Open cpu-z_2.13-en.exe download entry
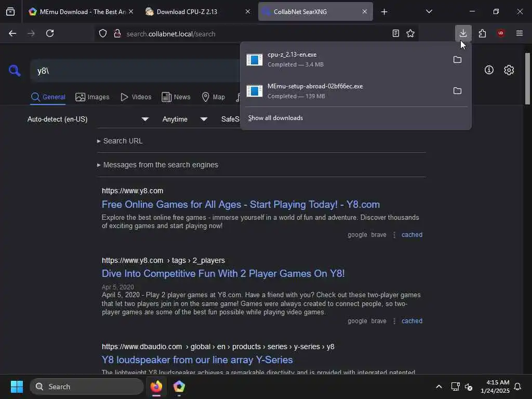Screen dimensions: 532x399 344,59
